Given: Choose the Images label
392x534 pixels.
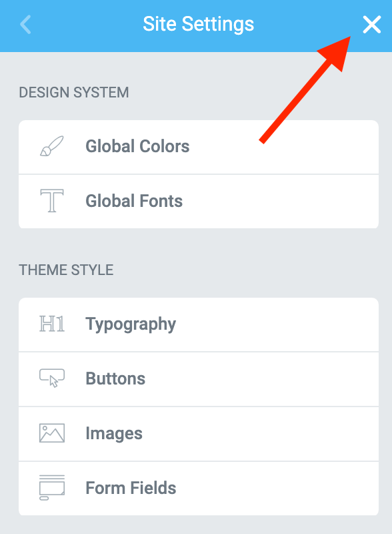Looking at the screenshot, I should (x=114, y=434).
